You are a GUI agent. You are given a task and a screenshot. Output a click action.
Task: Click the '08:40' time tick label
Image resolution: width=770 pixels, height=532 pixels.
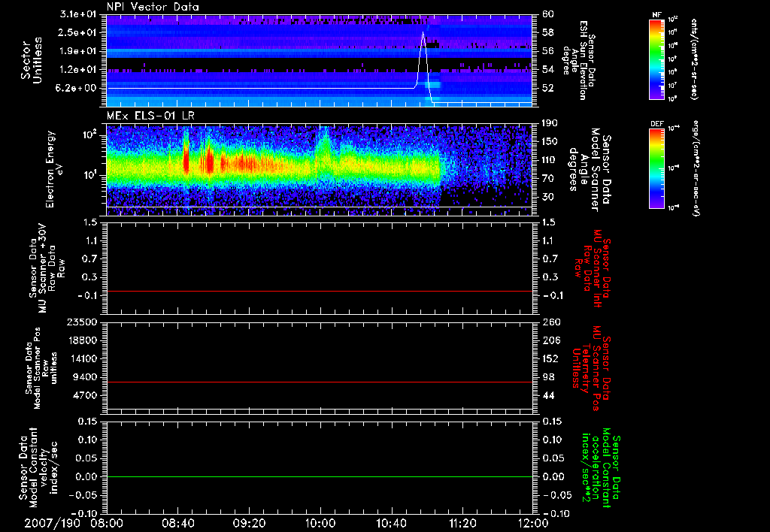(x=177, y=523)
